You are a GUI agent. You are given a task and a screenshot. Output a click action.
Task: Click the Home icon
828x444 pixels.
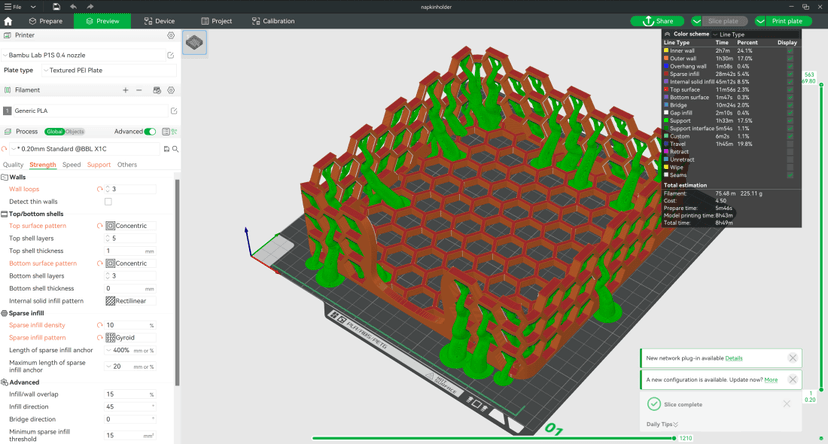coord(8,21)
